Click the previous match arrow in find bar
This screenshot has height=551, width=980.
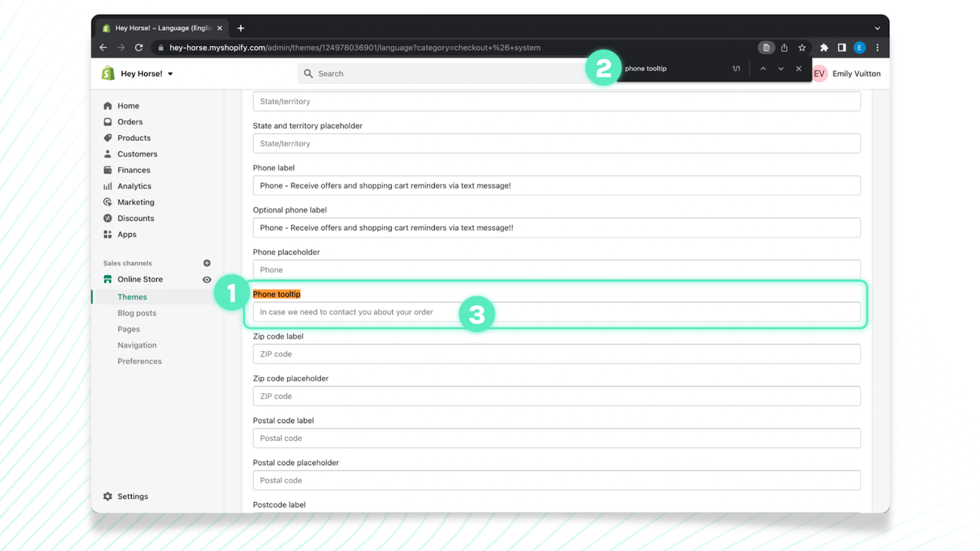pos(763,69)
